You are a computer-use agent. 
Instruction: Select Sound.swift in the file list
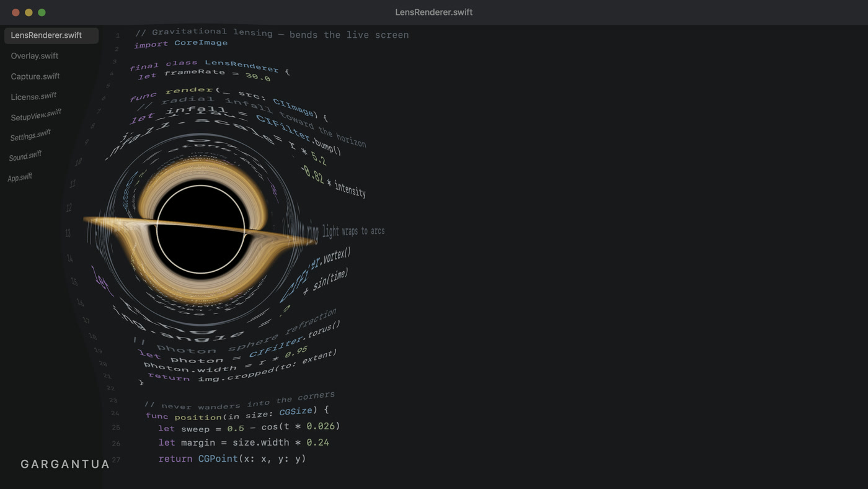[25, 156]
